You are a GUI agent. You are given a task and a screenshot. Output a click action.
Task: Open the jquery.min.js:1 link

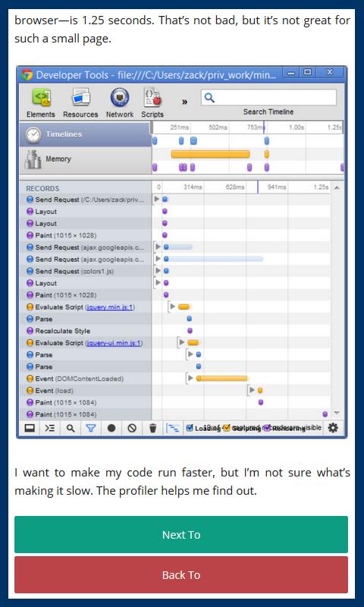pyautogui.click(x=111, y=307)
